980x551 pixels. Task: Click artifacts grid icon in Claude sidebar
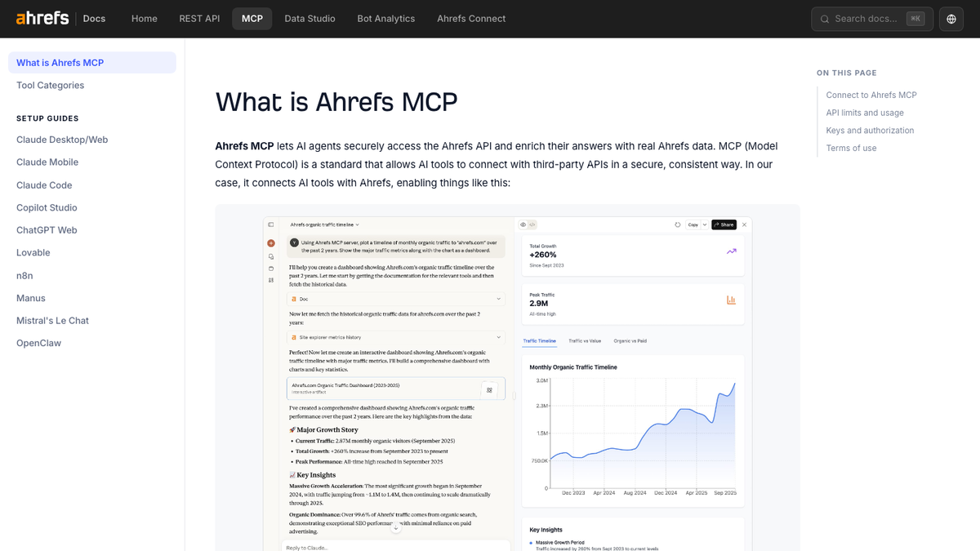271,280
